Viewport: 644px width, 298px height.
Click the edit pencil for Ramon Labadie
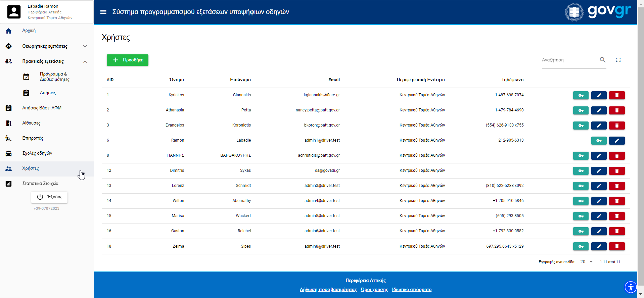pos(617,141)
